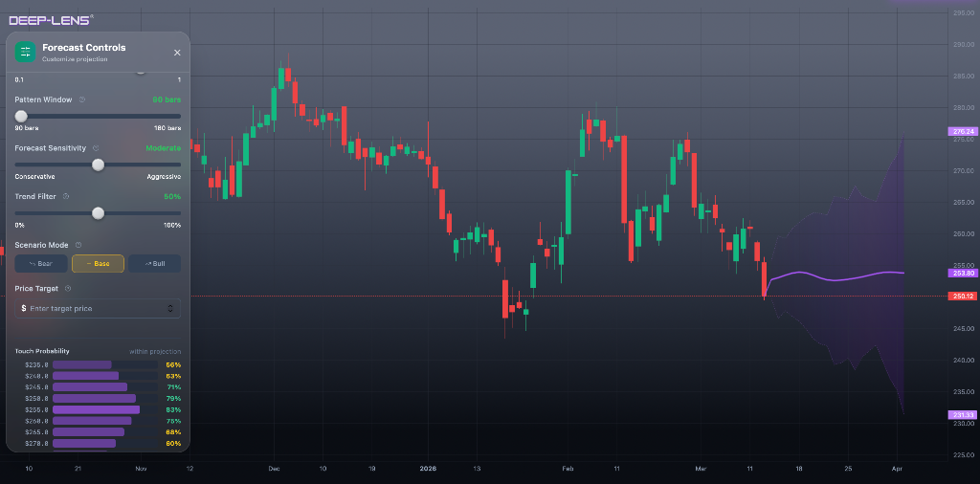Click the $270.0 touch probability row
The height and width of the screenshot is (484, 980).
coord(99,444)
